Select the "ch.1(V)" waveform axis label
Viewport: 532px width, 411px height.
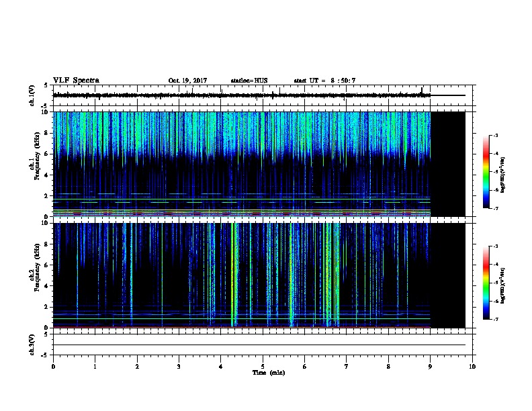tap(32, 95)
